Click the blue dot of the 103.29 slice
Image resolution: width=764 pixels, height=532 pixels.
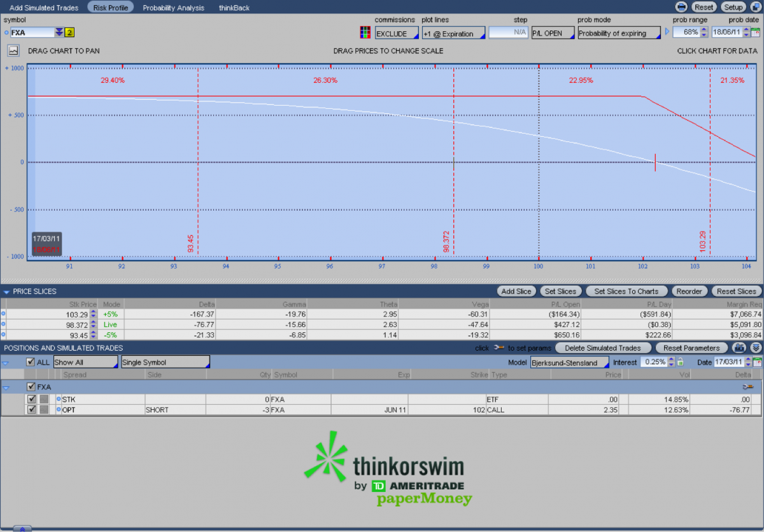coord(3,314)
